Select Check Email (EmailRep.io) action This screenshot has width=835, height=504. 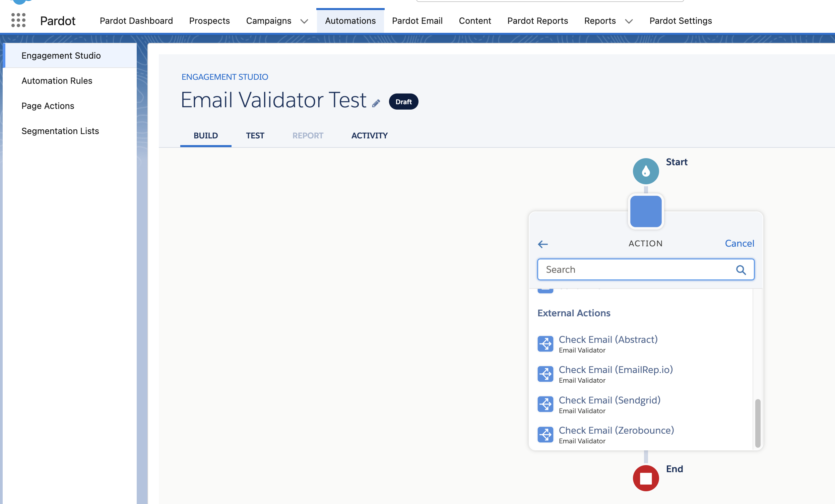coord(616,370)
